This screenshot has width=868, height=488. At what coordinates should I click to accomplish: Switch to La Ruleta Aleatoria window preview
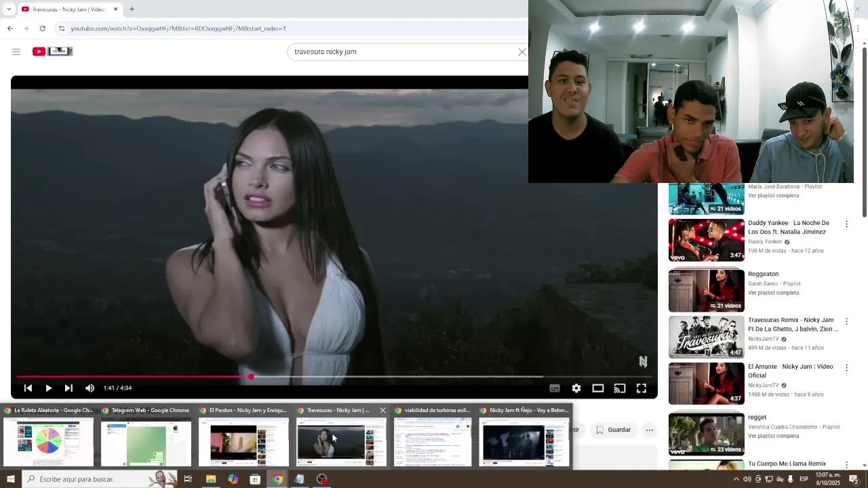click(49, 436)
